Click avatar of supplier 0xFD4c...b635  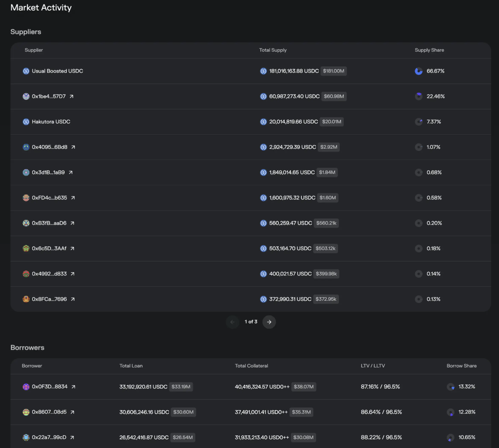(x=26, y=198)
